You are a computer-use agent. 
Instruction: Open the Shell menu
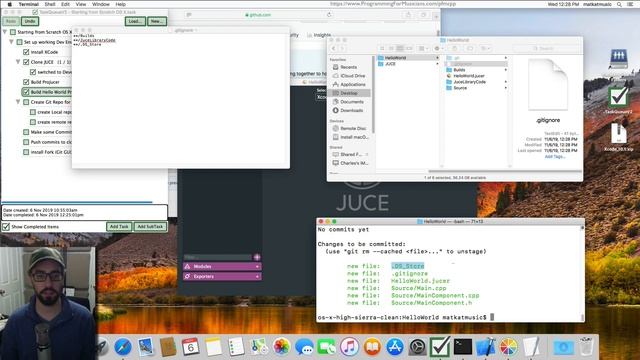pyautogui.click(x=50, y=4)
